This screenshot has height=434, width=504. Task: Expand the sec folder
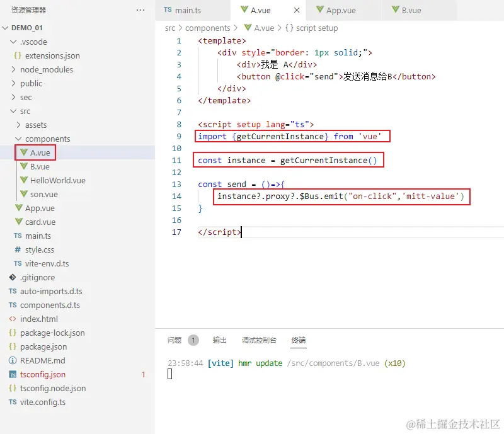(13, 97)
